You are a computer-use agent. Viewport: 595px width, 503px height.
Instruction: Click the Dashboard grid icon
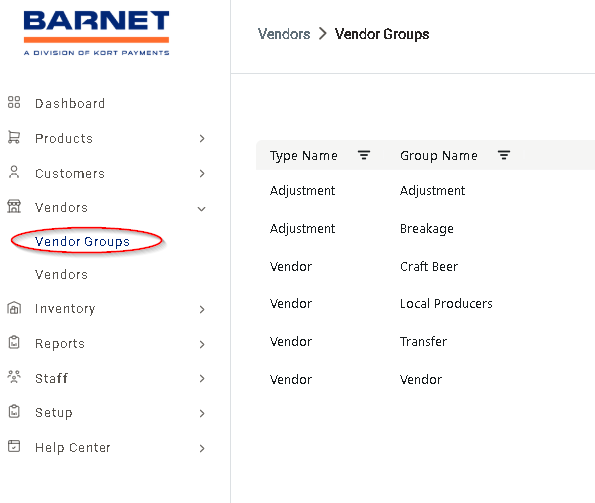click(x=14, y=102)
